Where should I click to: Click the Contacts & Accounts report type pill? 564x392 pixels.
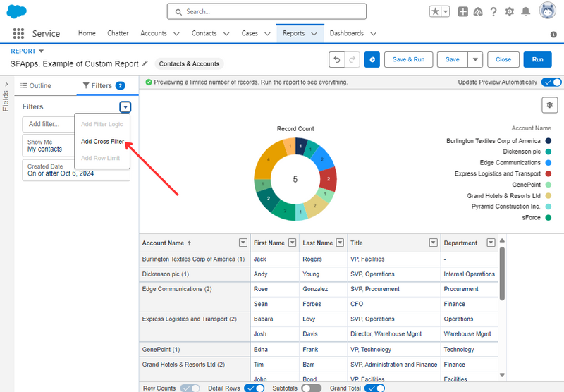coord(189,63)
